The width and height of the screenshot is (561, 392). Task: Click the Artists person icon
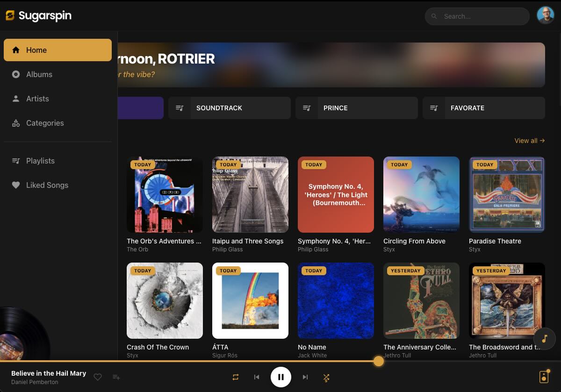pyautogui.click(x=16, y=99)
